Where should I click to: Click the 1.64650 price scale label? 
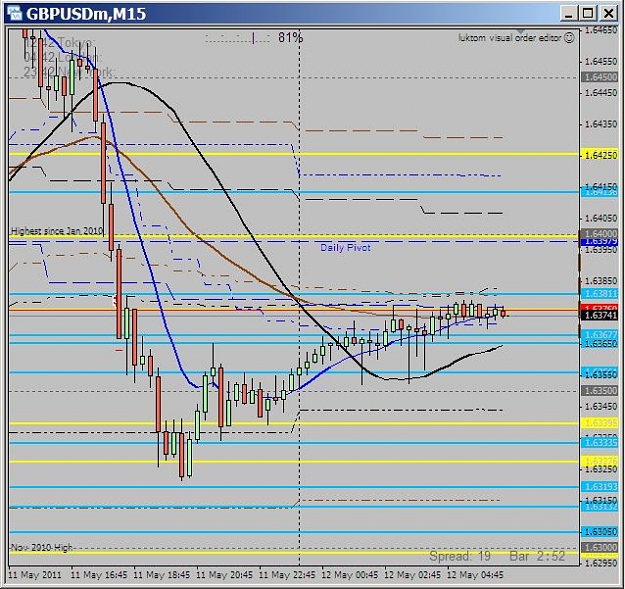(x=601, y=30)
